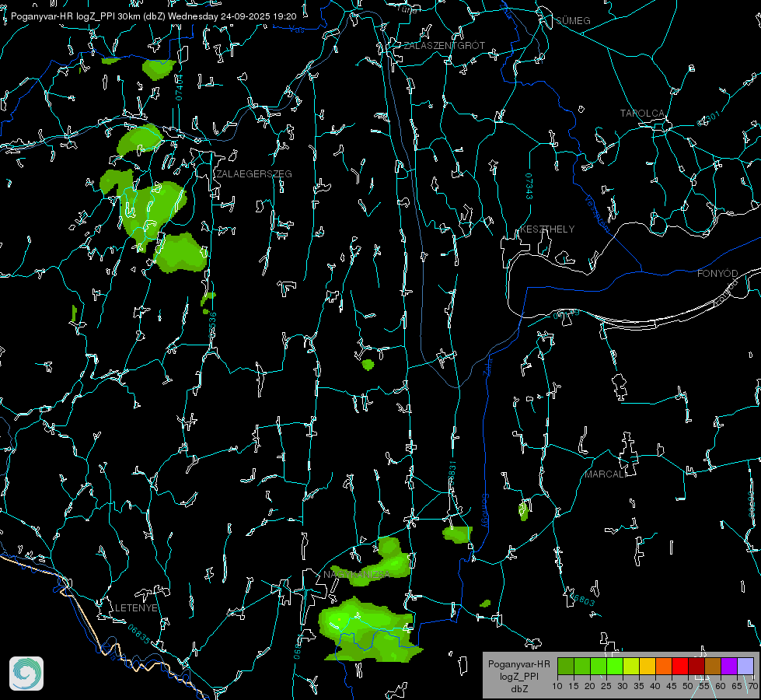Click the SÜMEG town label
Image resolution: width=761 pixels, height=700 pixels.
pos(573,21)
